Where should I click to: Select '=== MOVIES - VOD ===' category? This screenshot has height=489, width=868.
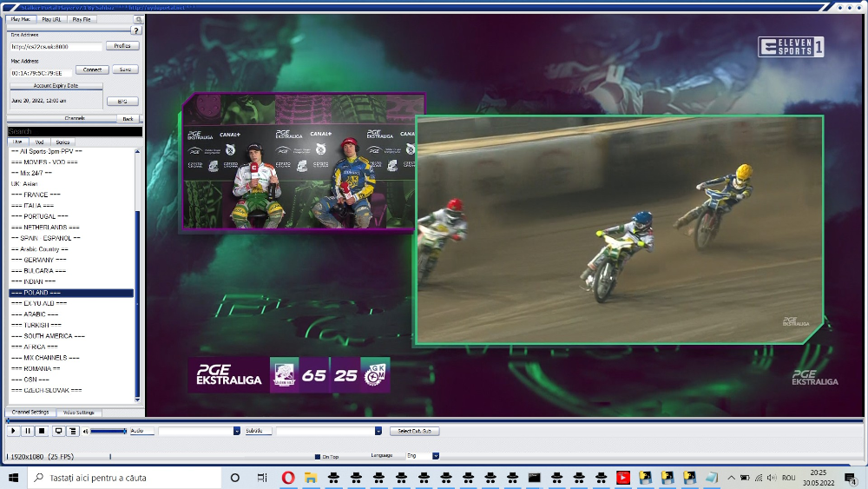[x=71, y=162]
